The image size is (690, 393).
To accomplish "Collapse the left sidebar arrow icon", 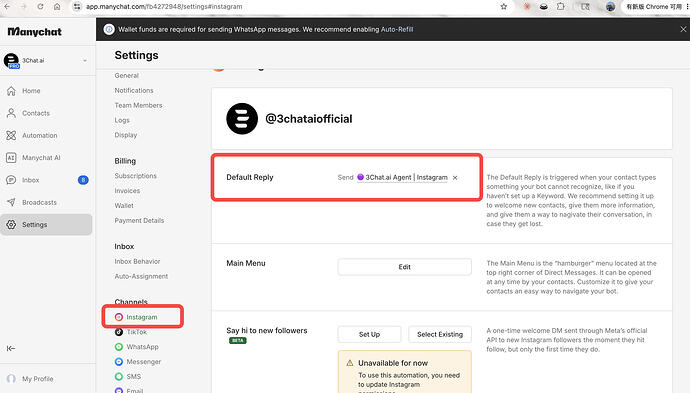I will (x=11, y=349).
